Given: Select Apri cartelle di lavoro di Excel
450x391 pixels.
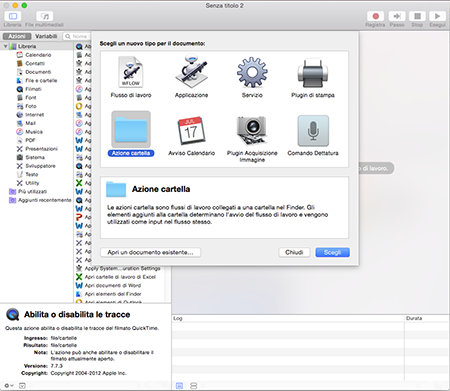Looking at the screenshot, I should point(120,277).
